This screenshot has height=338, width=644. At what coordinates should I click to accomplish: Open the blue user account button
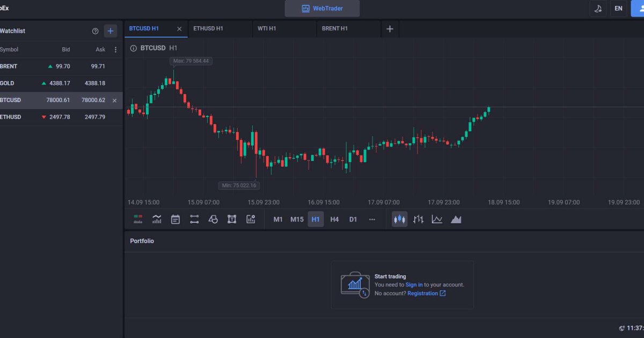(x=637, y=9)
